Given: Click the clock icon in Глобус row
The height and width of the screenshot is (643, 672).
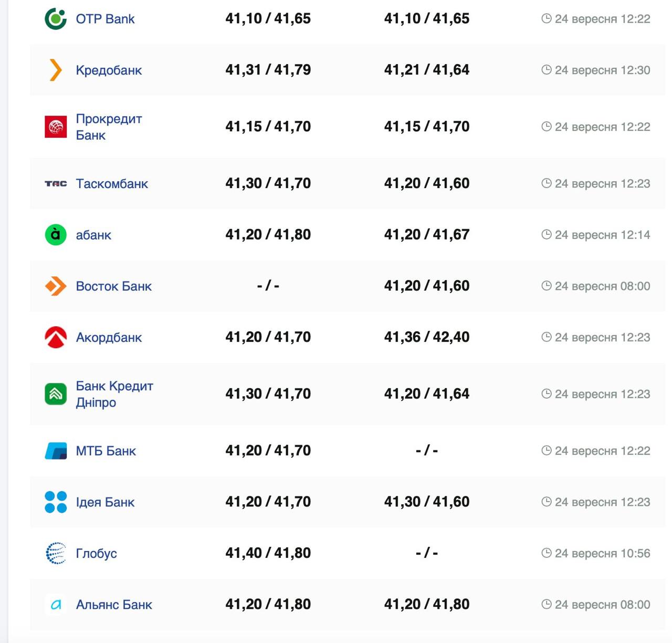Looking at the screenshot, I should click(x=546, y=553).
